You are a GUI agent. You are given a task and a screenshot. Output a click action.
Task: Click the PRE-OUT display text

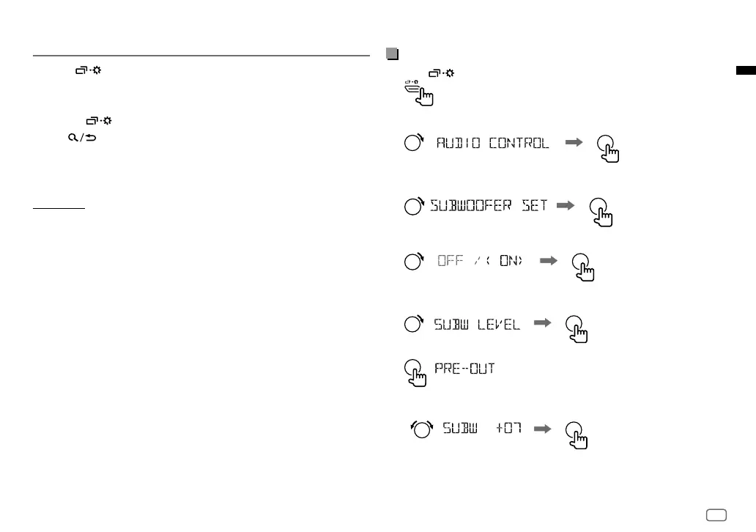(464, 369)
